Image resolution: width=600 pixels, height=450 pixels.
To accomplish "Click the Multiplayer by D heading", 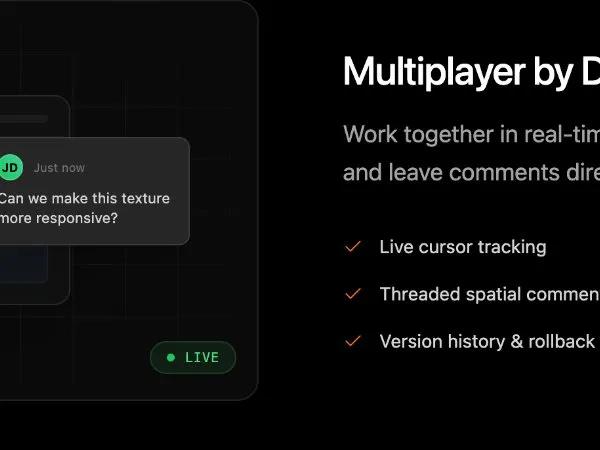I will click(471, 73).
